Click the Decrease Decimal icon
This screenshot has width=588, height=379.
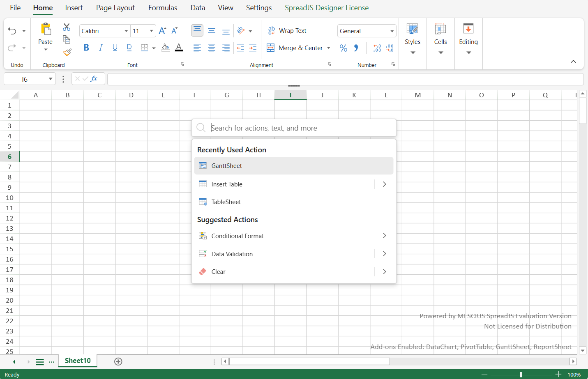coord(390,48)
